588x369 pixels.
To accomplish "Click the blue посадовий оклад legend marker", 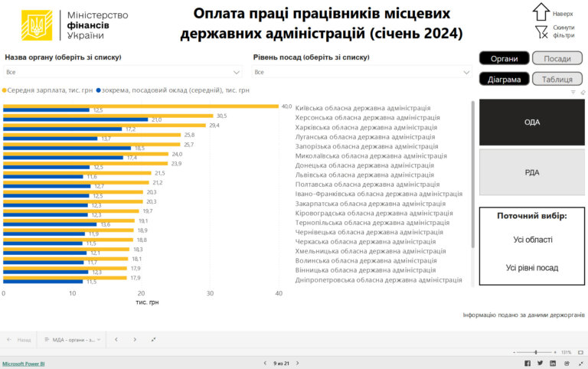I will click(x=99, y=90).
